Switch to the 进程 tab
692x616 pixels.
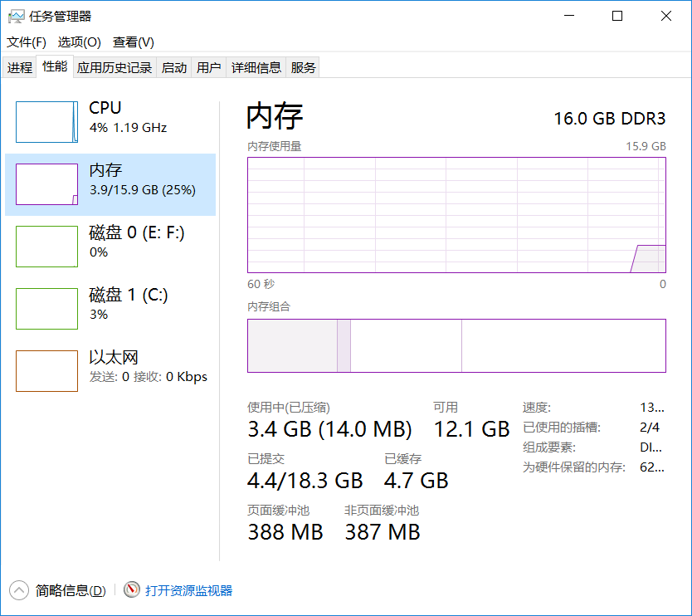[19, 67]
